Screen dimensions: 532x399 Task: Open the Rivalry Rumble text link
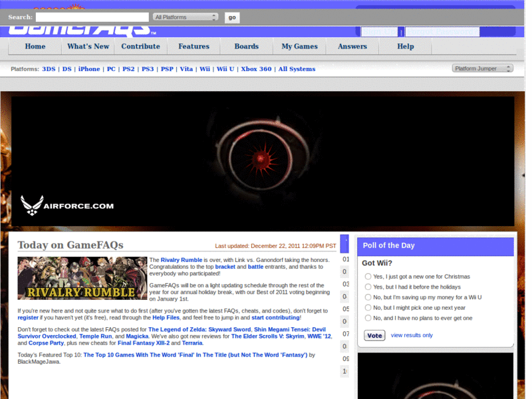181,260
